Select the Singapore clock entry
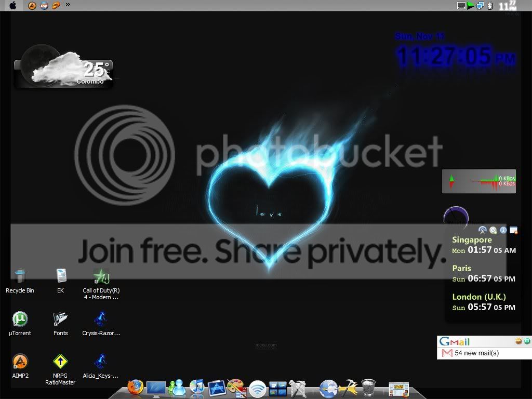The image size is (532, 399). click(x=484, y=245)
